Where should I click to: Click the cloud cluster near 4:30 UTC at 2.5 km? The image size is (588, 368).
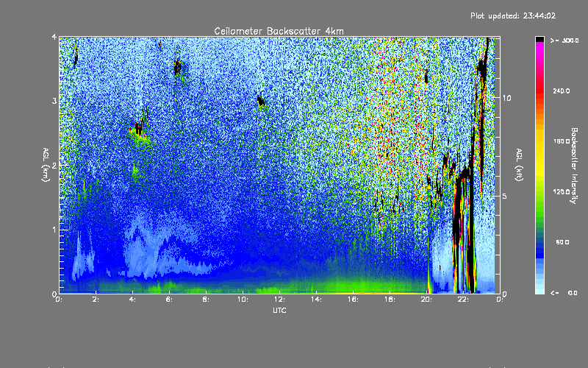pos(139,127)
